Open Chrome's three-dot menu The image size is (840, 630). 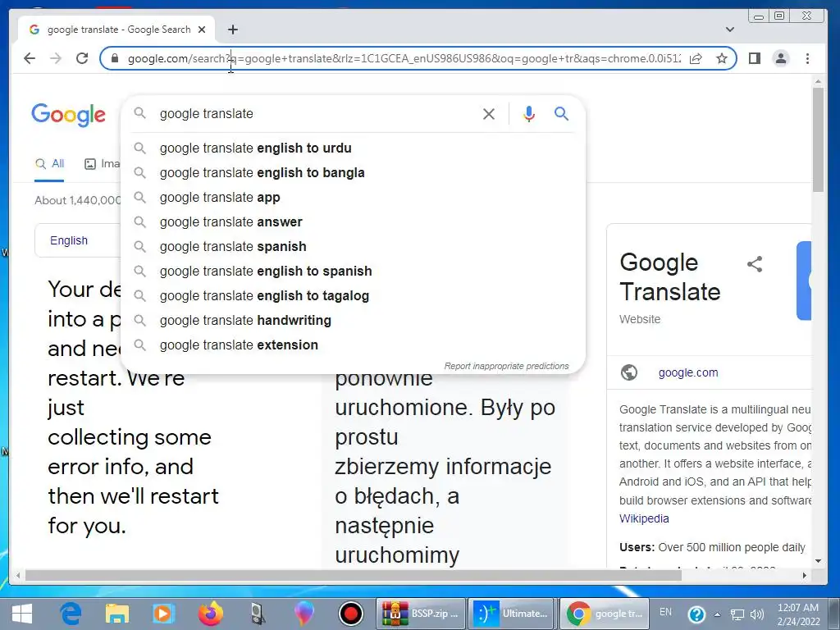(x=808, y=58)
